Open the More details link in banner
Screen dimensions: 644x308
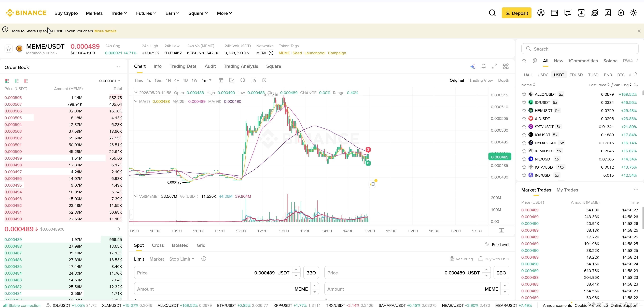[105, 31]
